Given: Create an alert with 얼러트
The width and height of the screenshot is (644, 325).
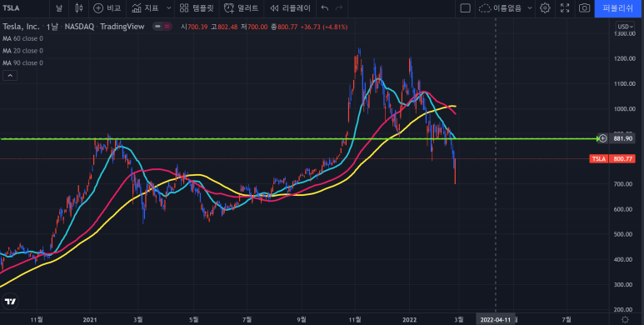Looking at the screenshot, I should tap(242, 8).
